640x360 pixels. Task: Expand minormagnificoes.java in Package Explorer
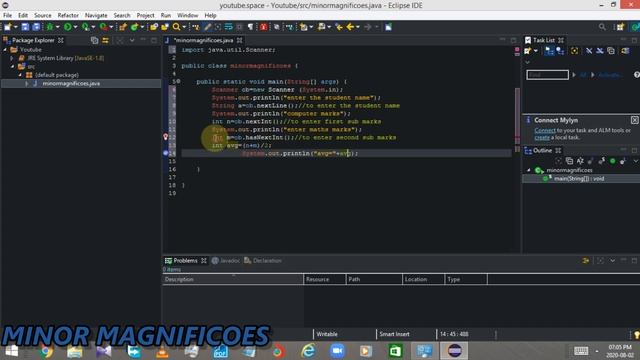[27, 84]
